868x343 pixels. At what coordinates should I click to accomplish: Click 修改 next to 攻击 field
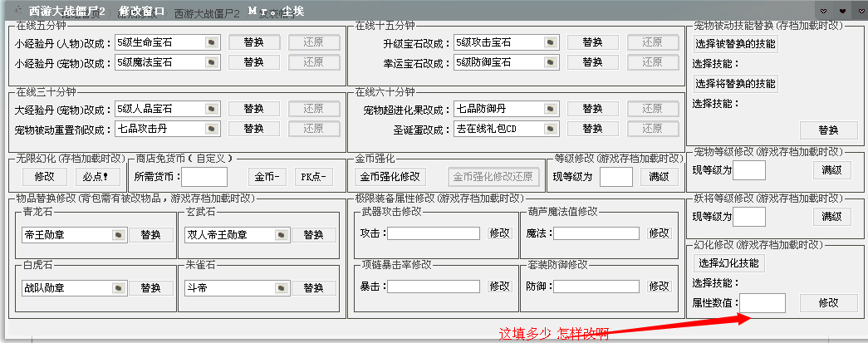pos(500,233)
